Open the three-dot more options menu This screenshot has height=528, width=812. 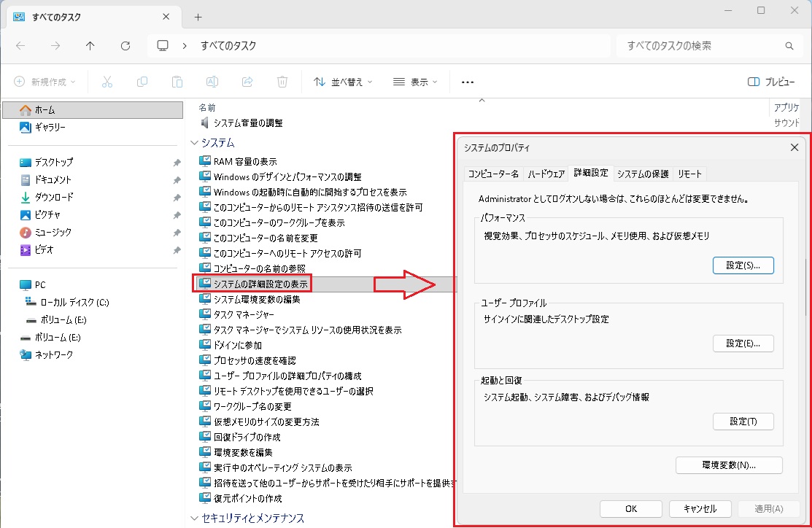(468, 82)
